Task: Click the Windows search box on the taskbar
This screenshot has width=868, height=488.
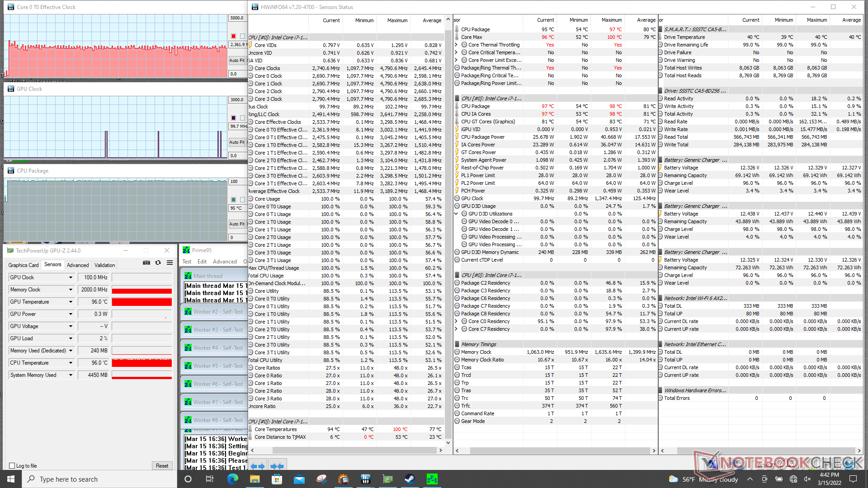Action: 99,479
